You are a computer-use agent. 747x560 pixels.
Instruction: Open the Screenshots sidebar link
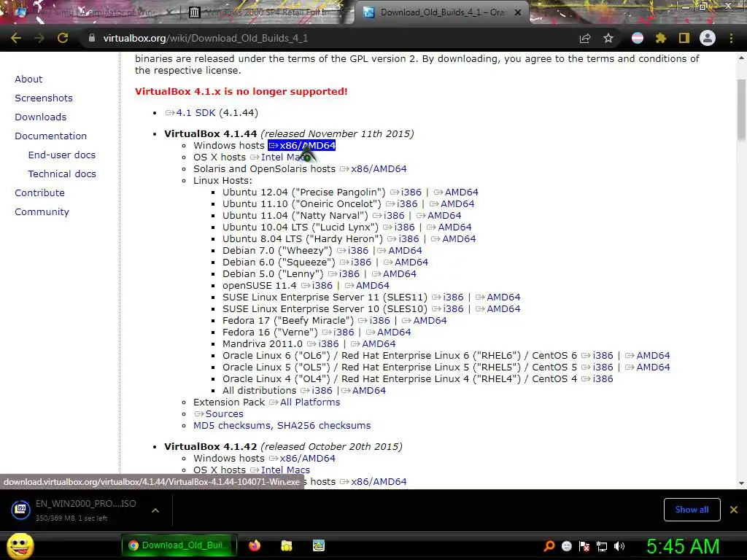[x=44, y=98]
